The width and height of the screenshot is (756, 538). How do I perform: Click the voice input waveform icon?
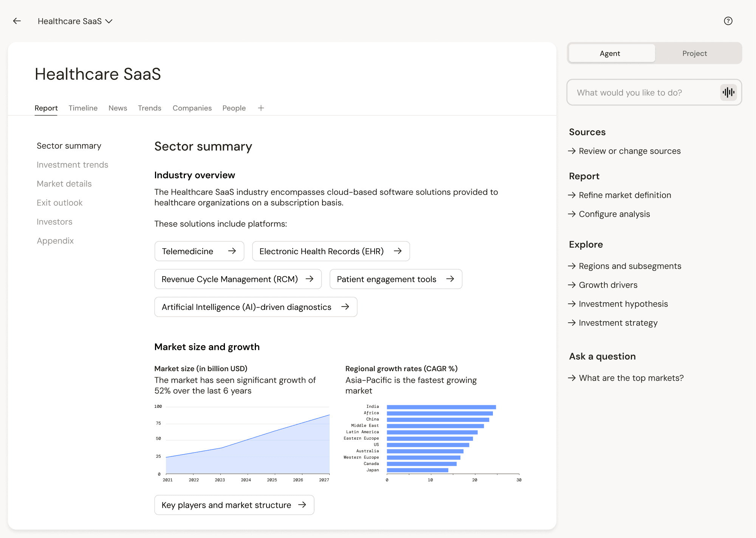(728, 92)
